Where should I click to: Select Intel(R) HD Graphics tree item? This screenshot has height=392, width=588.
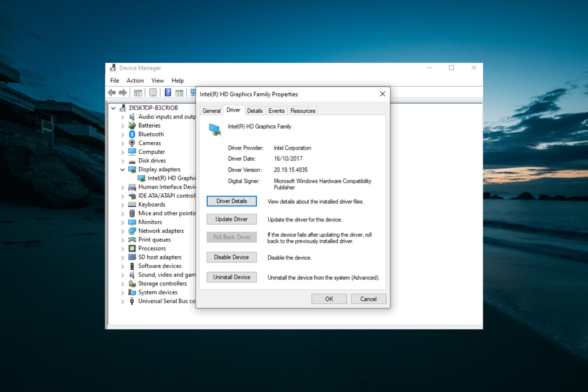[x=171, y=178]
